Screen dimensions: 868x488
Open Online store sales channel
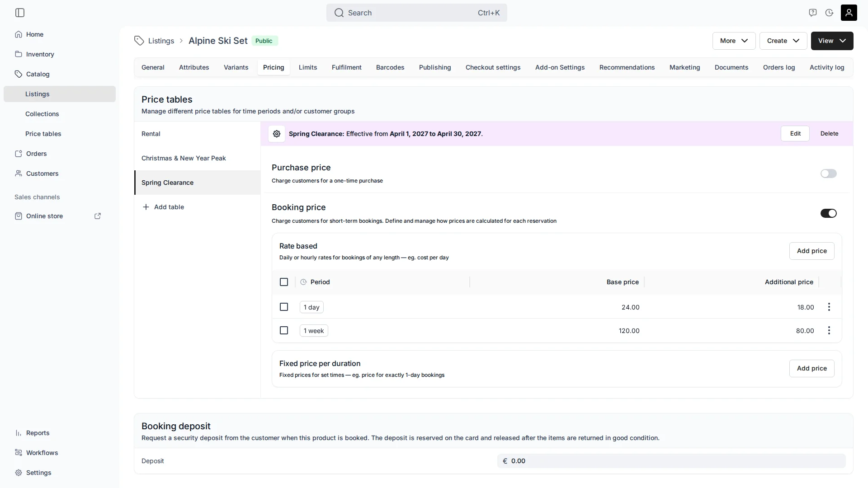(x=44, y=216)
